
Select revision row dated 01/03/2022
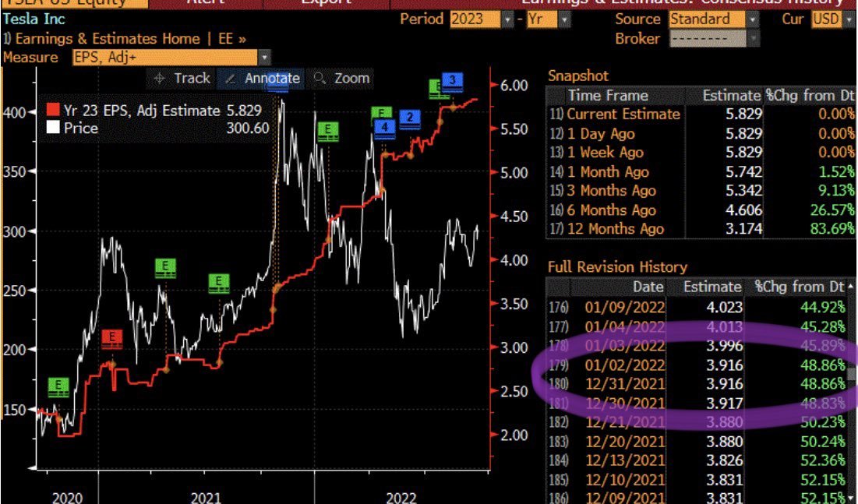pyautogui.click(x=697, y=346)
